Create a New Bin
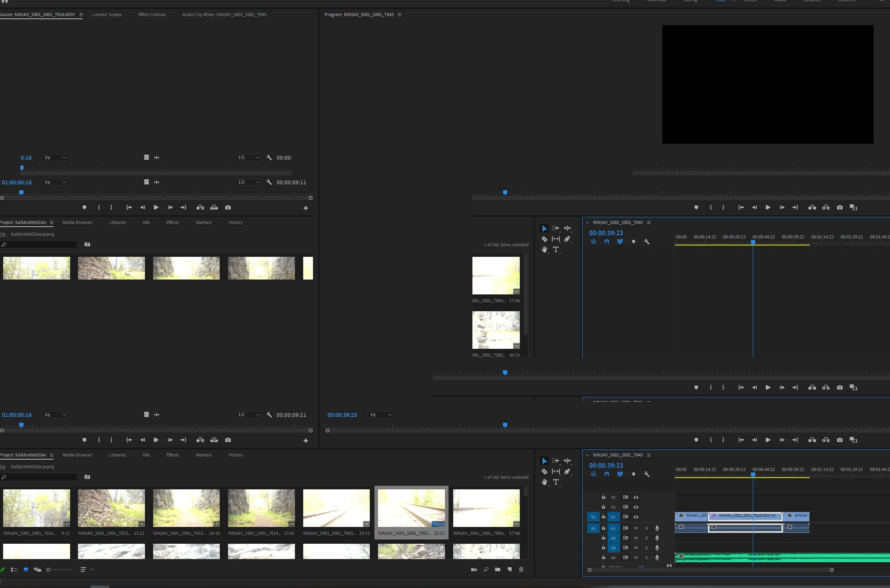 click(x=497, y=570)
